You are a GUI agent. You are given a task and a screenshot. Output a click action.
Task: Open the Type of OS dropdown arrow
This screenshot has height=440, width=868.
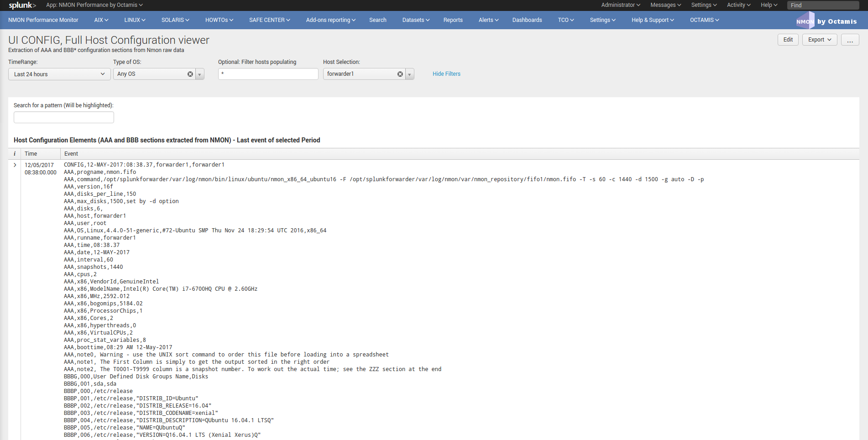tap(200, 74)
